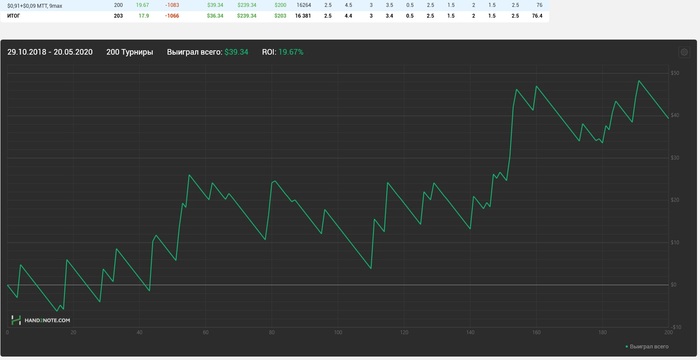Click the red -1066 table value
Screen dimensions: 700x360
tap(172, 16)
